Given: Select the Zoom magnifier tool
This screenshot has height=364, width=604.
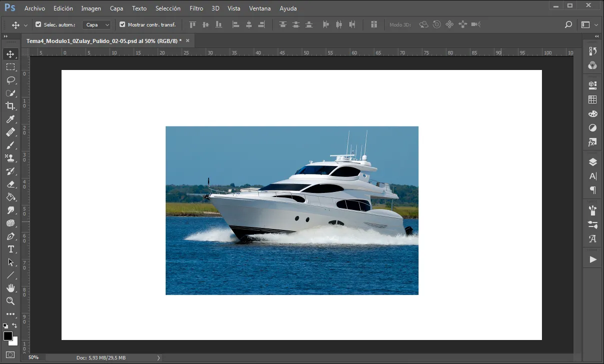Looking at the screenshot, I should pos(11,301).
